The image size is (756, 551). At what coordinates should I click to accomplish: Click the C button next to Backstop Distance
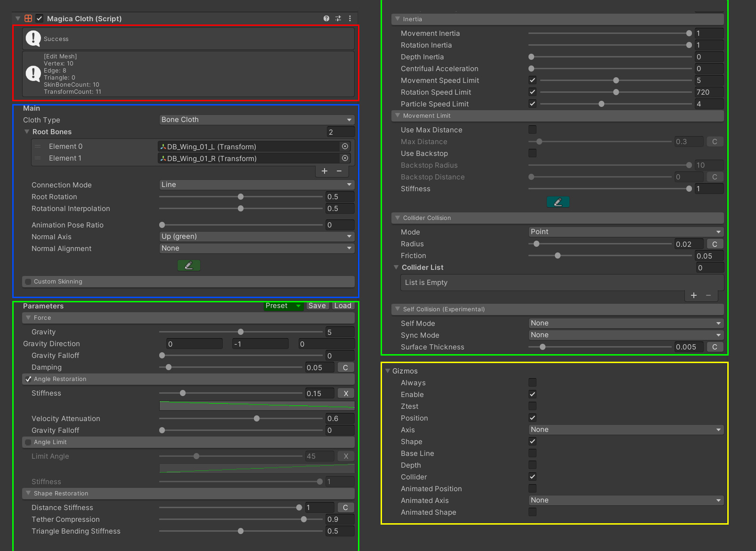click(x=715, y=177)
